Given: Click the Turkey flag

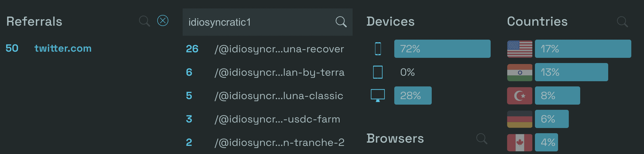Looking at the screenshot, I should pos(520,96).
